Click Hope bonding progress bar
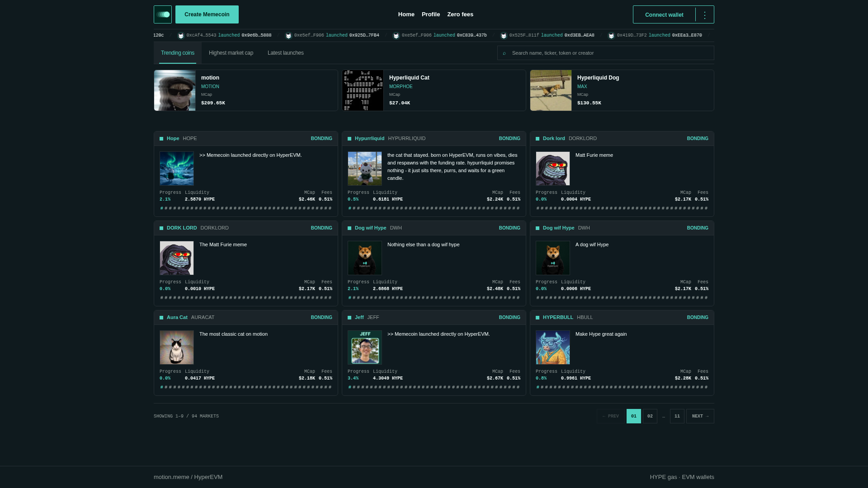 click(246, 208)
